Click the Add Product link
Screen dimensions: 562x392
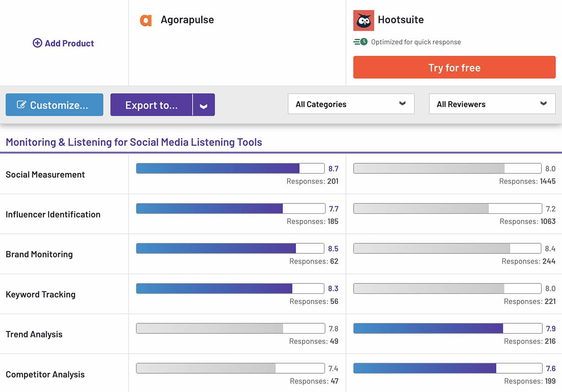point(63,43)
